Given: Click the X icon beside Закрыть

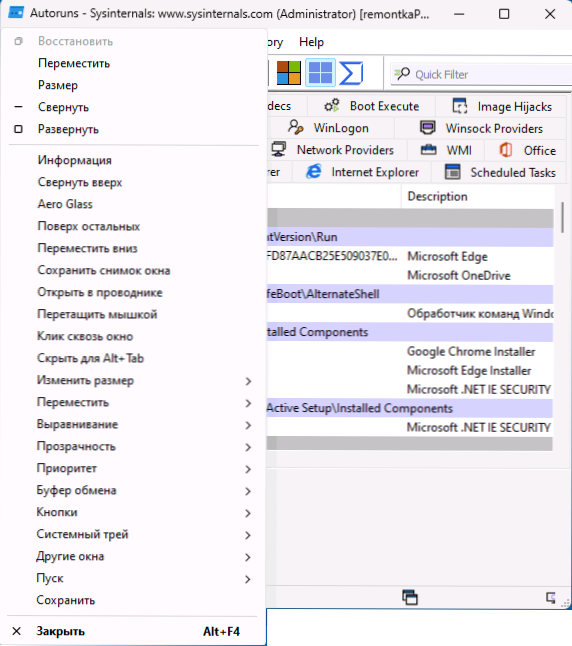Looking at the screenshot, I should click(x=16, y=631).
